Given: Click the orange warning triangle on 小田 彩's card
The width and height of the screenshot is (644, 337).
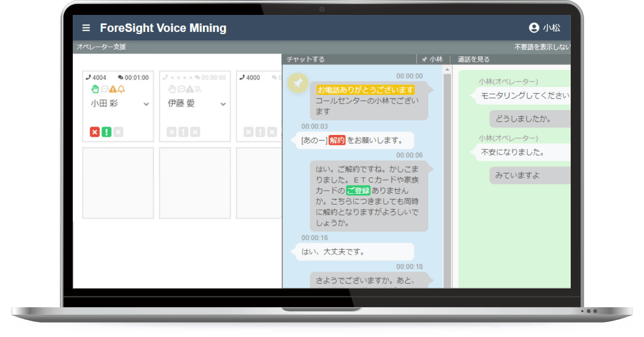Looking at the screenshot, I should tap(112, 89).
